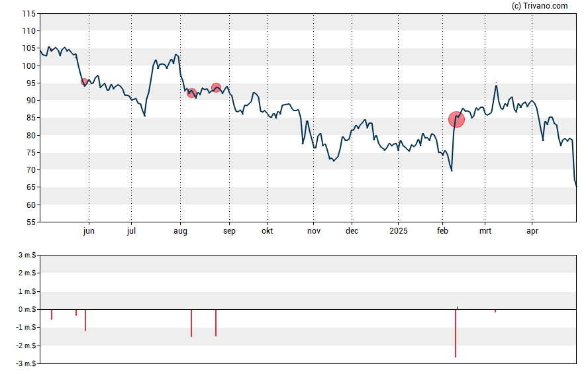This screenshot has width=588, height=374.
Task: Click the '95' price axis label
Action: pos(31,83)
